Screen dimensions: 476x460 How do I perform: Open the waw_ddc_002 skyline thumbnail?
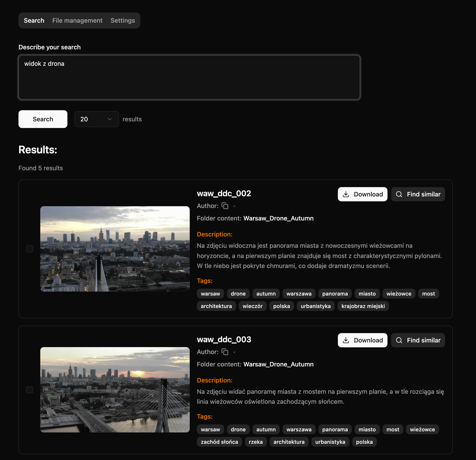pos(115,249)
